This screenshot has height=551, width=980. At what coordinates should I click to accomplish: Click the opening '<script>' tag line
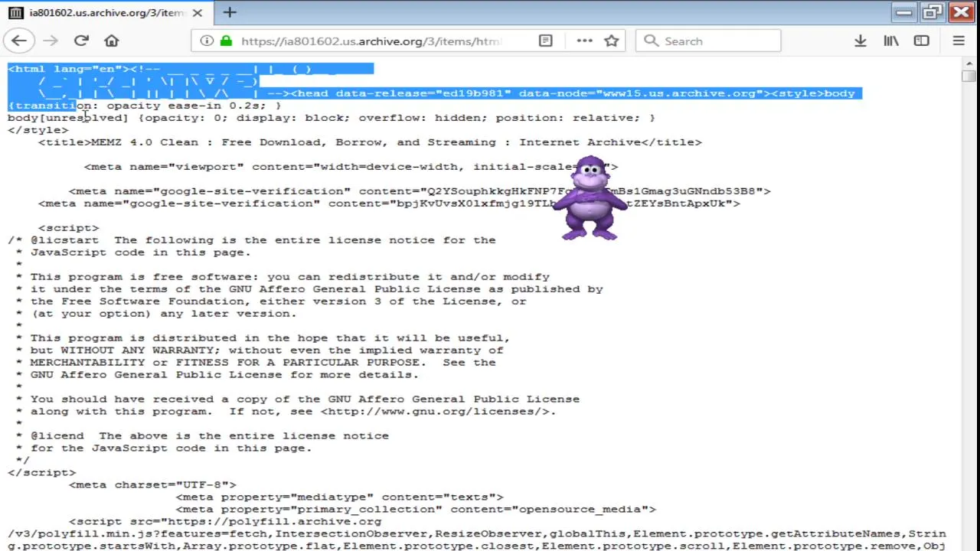pyautogui.click(x=68, y=228)
